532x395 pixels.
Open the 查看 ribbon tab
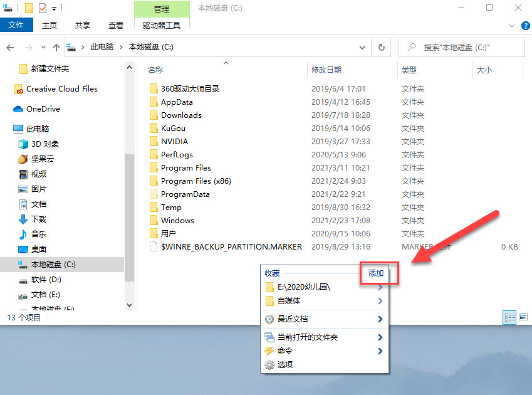pyautogui.click(x=116, y=26)
